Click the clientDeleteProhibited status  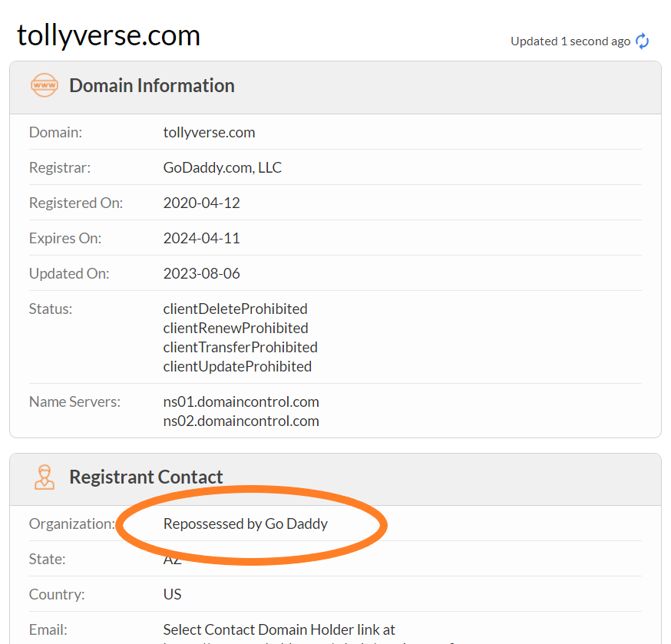click(236, 309)
